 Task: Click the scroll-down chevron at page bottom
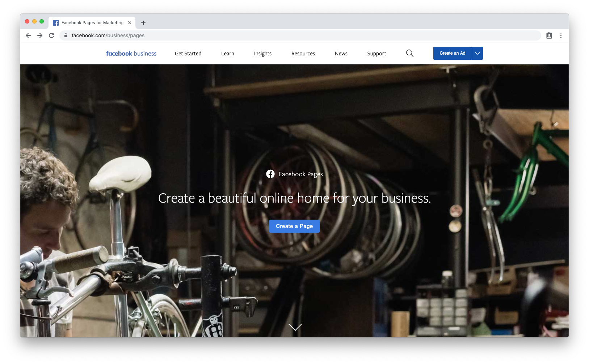[x=295, y=327]
